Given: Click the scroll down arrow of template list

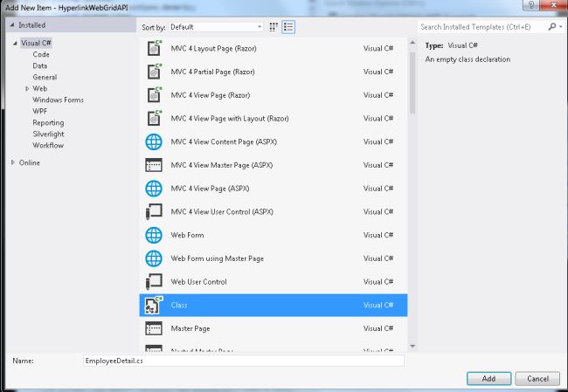Looking at the screenshot, I should coord(412,347).
